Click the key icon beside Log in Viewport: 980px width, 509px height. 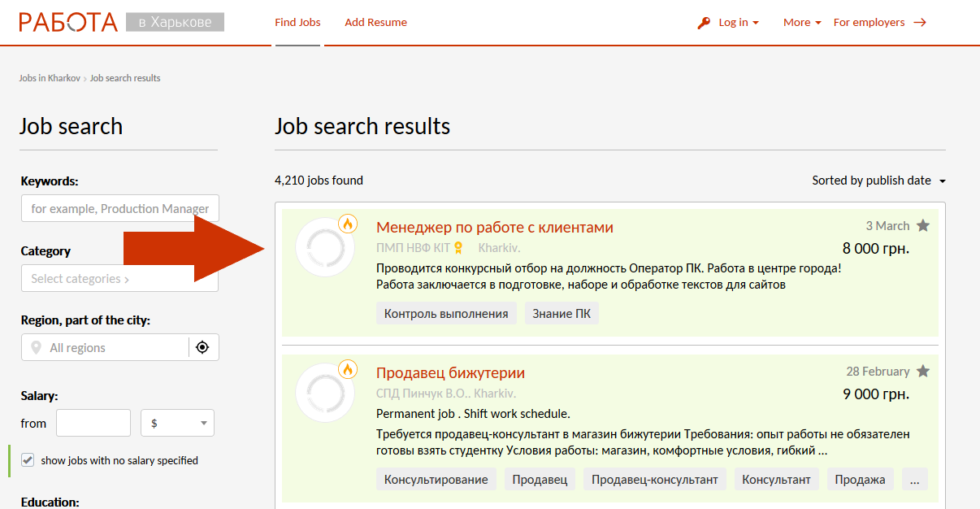point(704,23)
